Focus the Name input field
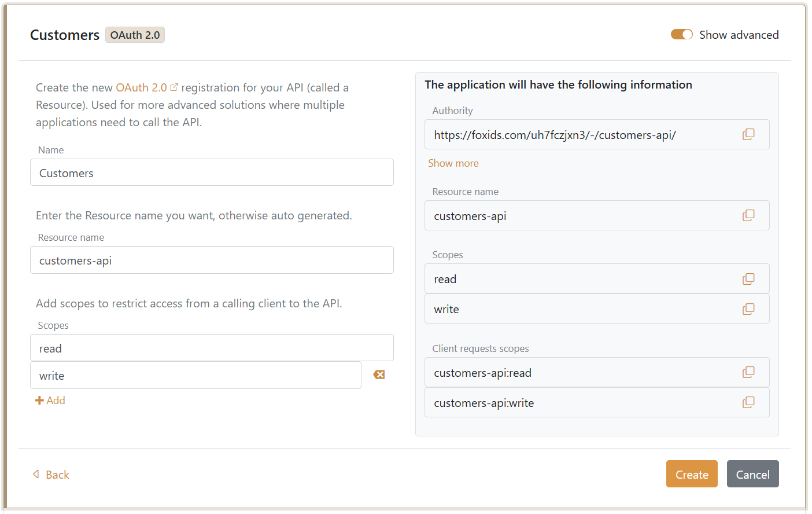The image size is (812, 514). click(x=212, y=172)
